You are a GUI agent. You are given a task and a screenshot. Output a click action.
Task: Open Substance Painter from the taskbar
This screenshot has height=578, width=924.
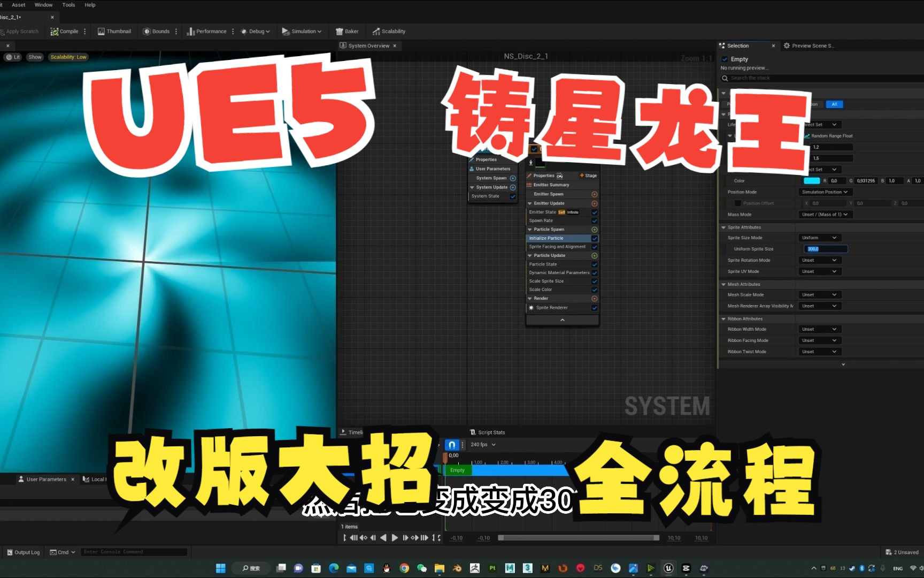coord(492,568)
